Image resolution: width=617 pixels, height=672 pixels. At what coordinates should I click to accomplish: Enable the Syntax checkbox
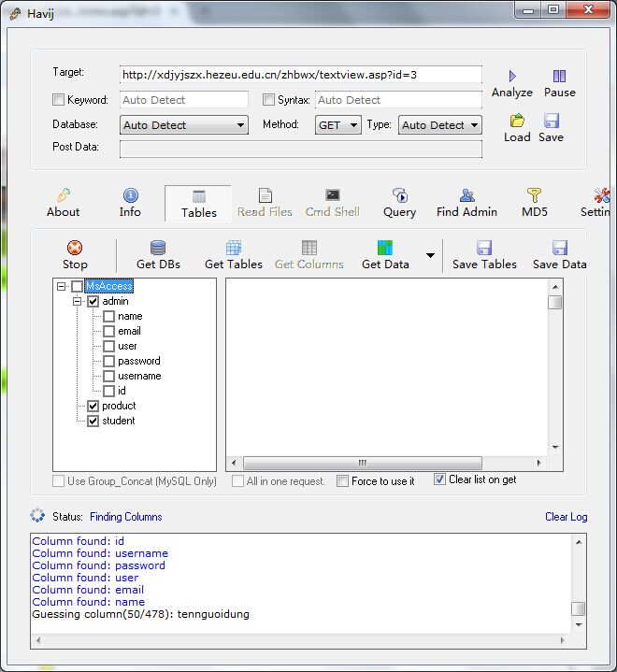click(x=268, y=100)
